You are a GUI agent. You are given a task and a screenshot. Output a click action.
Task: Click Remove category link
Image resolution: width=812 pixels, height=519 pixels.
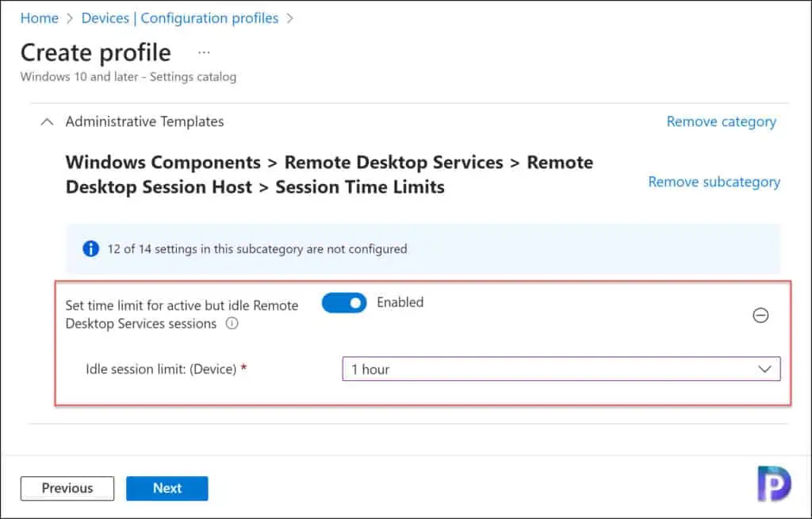721,122
